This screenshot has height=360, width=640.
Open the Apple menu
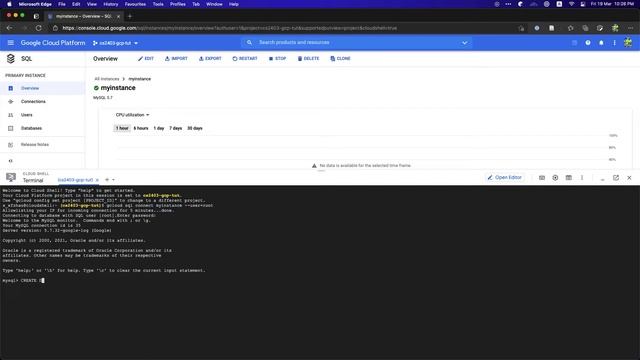click(9, 4)
